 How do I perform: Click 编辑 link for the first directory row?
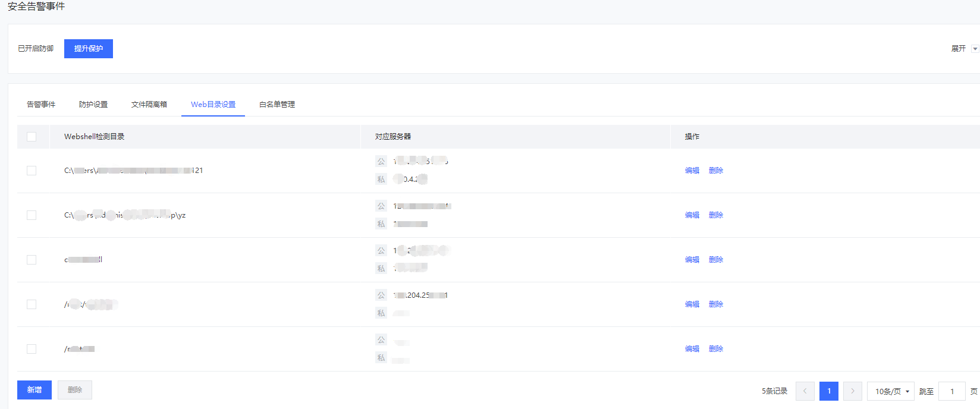coord(692,171)
